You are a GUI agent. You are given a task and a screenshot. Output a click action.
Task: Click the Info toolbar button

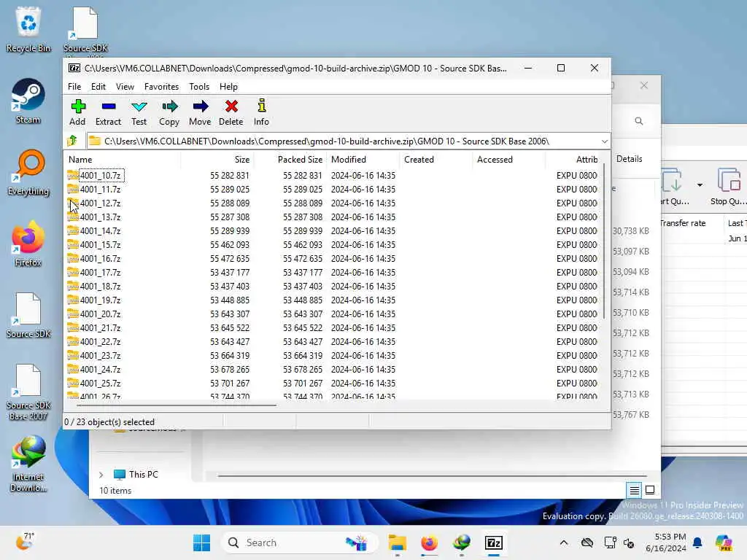pyautogui.click(x=261, y=112)
